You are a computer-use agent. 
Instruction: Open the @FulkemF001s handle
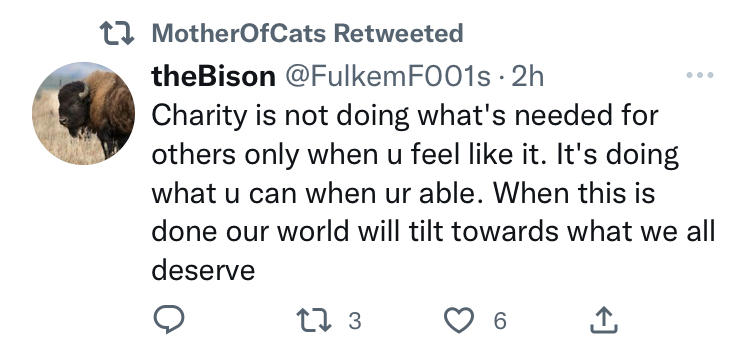pos(388,76)
